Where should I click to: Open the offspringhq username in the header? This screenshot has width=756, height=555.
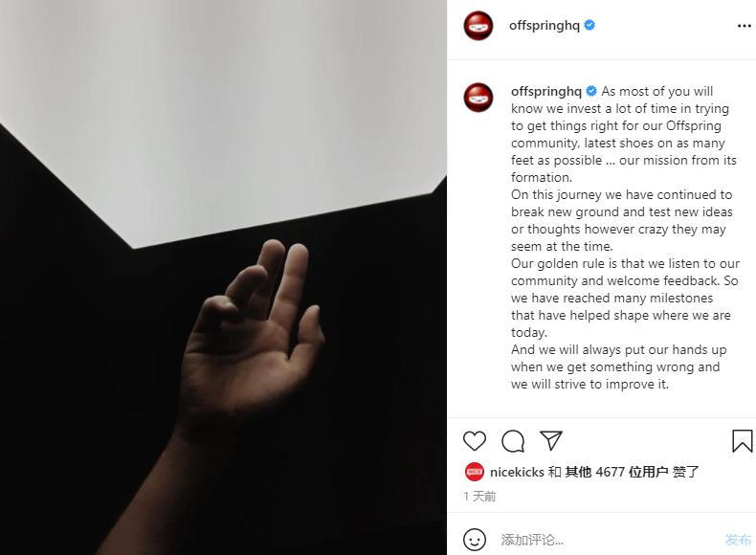coord(545,25)
